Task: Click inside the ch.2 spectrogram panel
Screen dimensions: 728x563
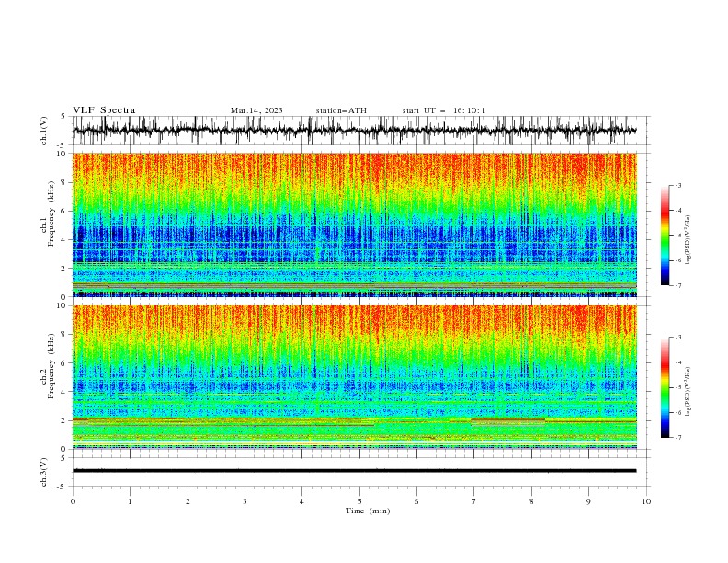Action: pyautogui.click(x=354, y=377)
